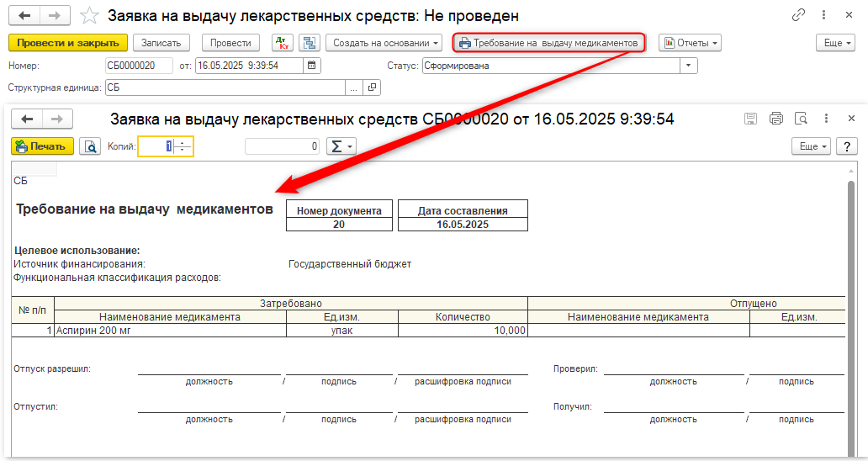The width and height of the screenshot is (868, 461).
Task: Open the sum Σ dropdown
Action: click(x=341, y=146)
